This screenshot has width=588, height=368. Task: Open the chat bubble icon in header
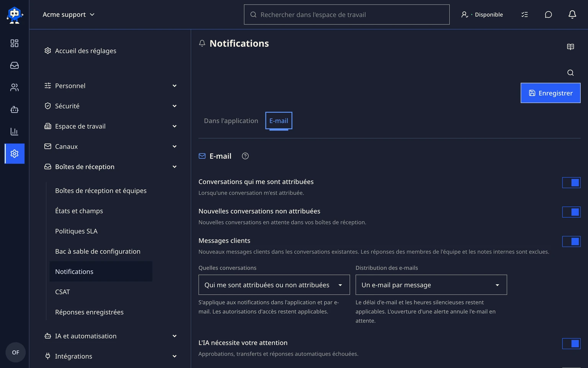pyautogui.click(x=548, y=15)
